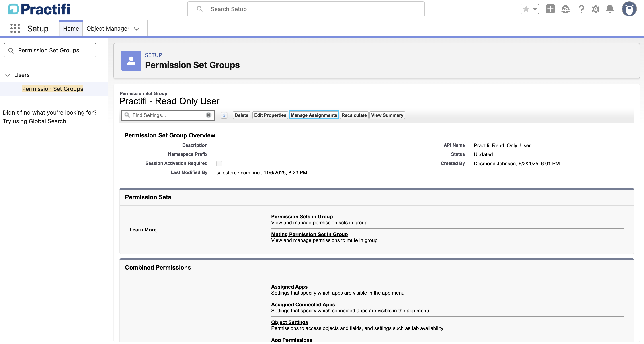Toggle Session Activation Required checkbox
Image resolution: width=644 pixels, height=344 pixels.
tap(219, 164)
